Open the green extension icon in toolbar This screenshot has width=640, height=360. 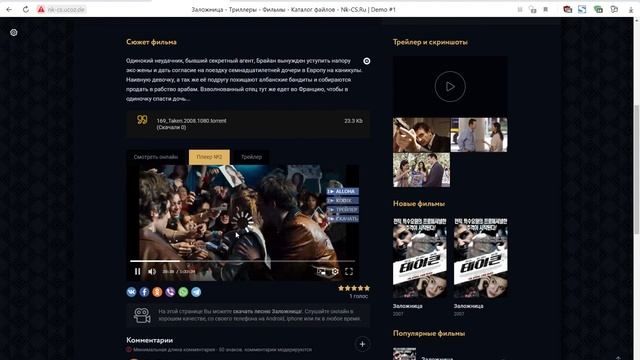(598, 9)
